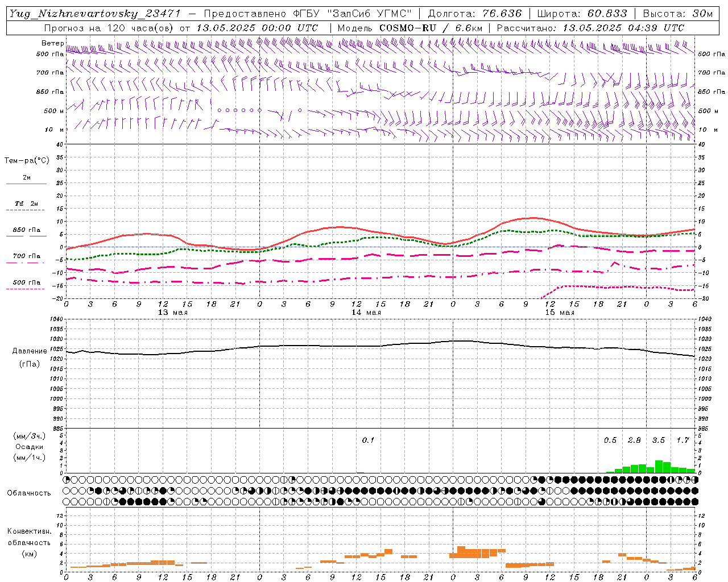
Task: Click '12' on the right convective cloud axis
Action: 701,516
